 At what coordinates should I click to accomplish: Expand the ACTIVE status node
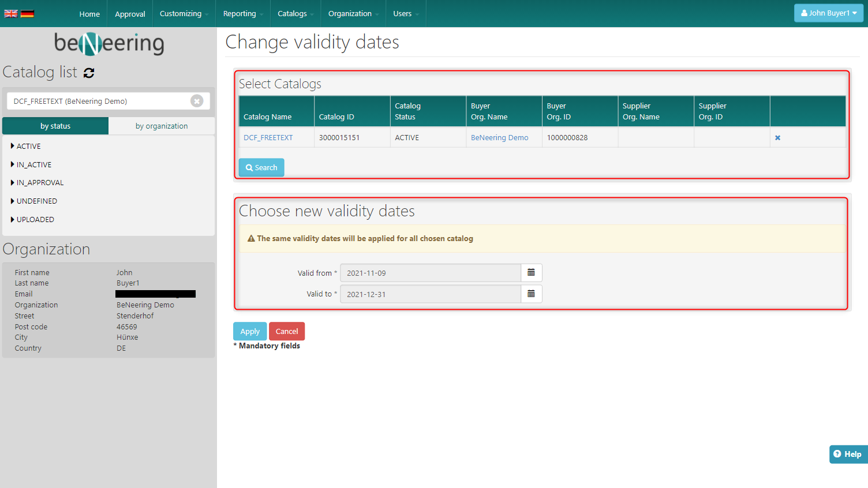click(13, 147)
